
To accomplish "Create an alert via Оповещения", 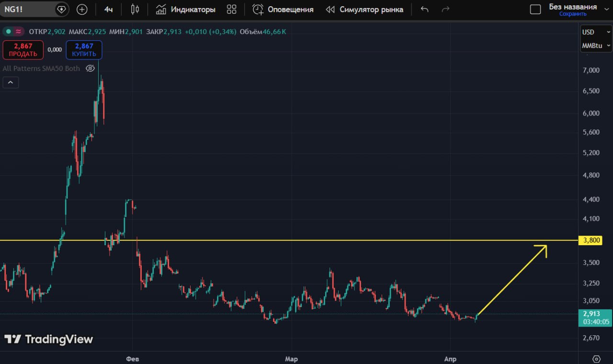I will [x=283, y=9].
